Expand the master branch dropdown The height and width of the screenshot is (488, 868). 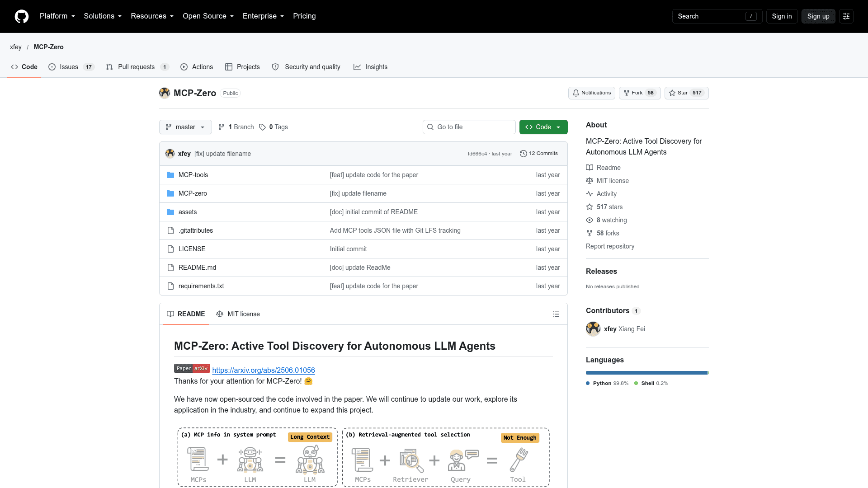pos(185,127)
